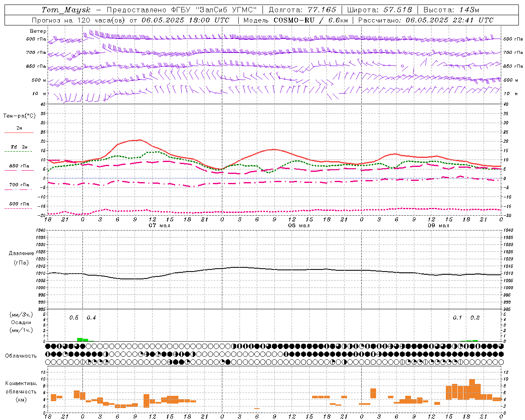Click the 0.4 precipitation amount
Screen dimensions: 525x420
91,318
